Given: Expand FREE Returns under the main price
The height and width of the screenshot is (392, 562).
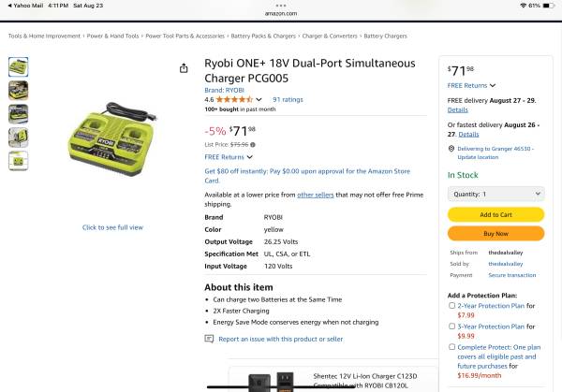Looking at the screenshot, I should [225, 157].
